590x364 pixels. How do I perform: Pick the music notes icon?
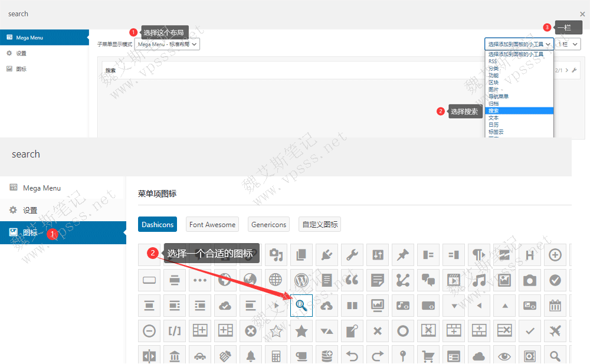tap(479, 280)
